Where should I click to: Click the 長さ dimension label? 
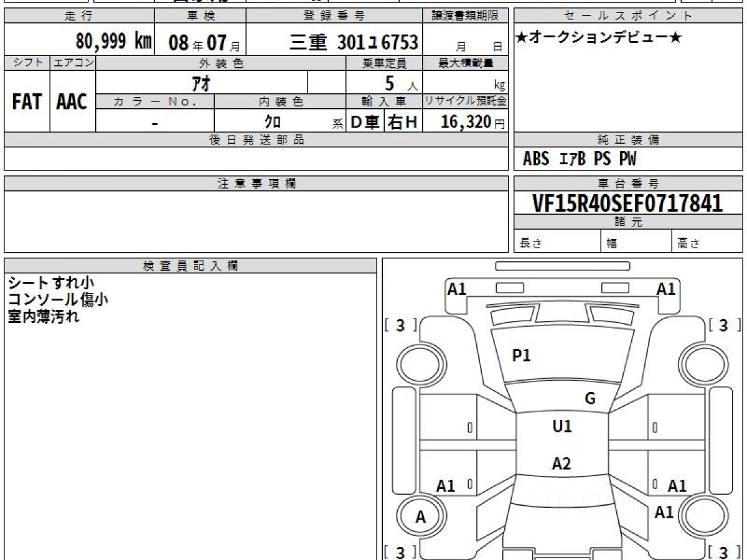[530, 243]
